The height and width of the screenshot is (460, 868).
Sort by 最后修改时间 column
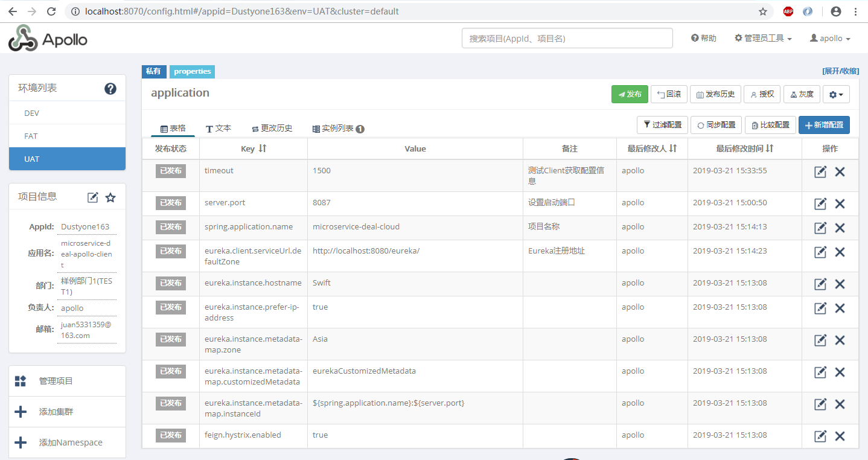pyautogui.click(x=770, y=149)
